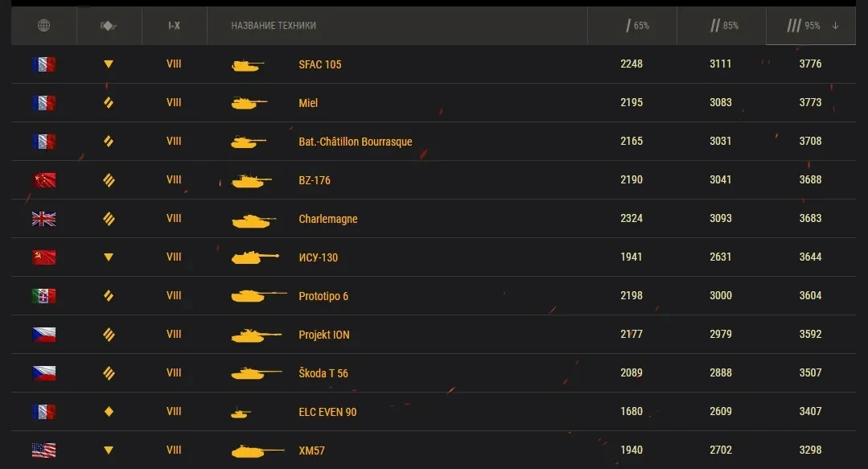
Task: Toggle sort arrow on the 95% column
Action: (835, 26)
